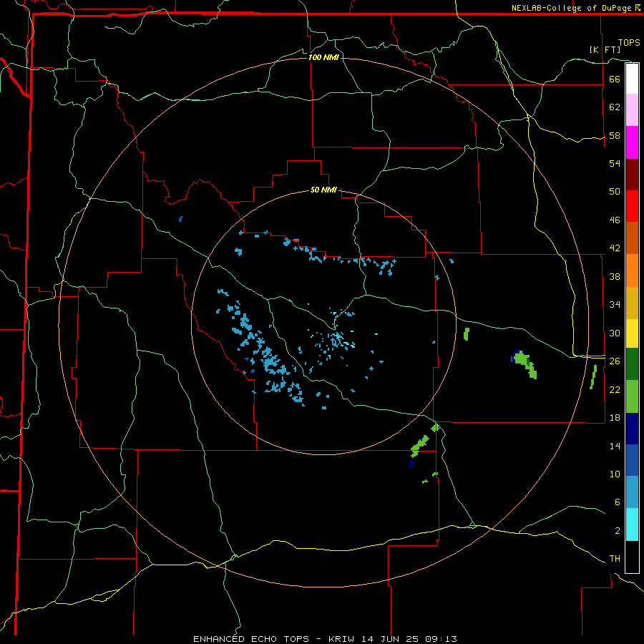Click the legend value "42"
644x644 pixels.
click(x=615, y=248)
